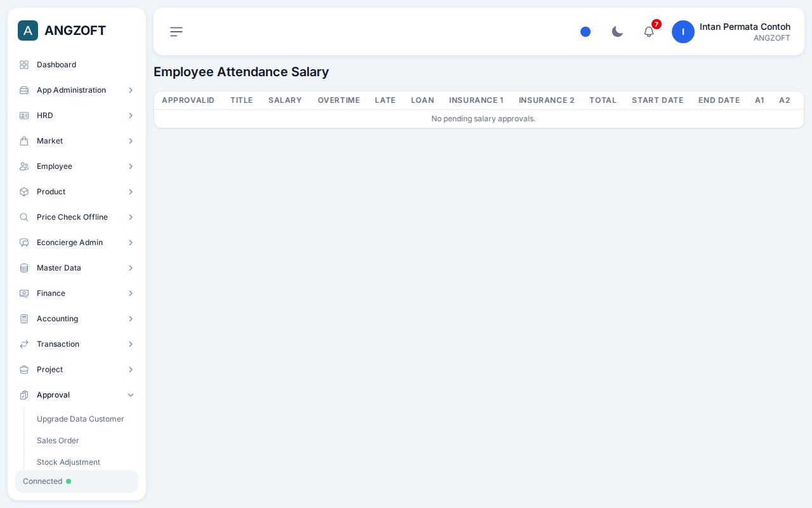The width and height of the screenshot is (812, 508).
Task: Click the Master Data database icon
Action: (x=24, y=268)
